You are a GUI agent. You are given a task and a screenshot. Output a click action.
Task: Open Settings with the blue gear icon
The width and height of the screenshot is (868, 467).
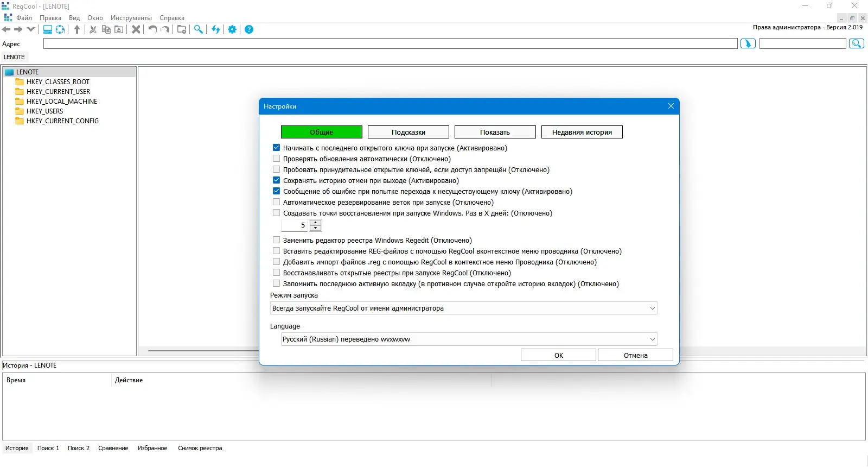[232, 29]
